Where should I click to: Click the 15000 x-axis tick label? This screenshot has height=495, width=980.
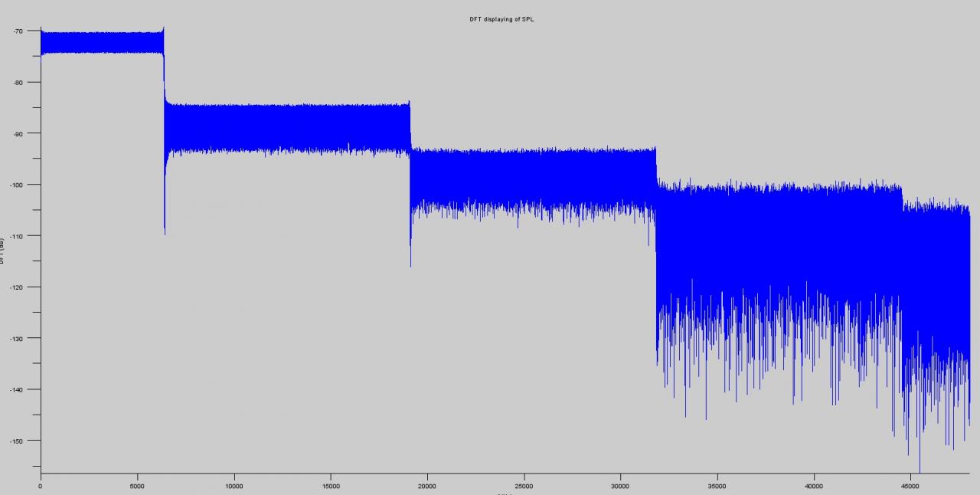click(x=331, y=486)
